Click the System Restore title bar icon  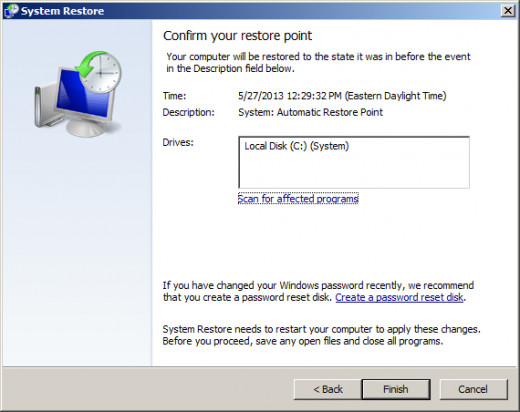click(11, 11)
